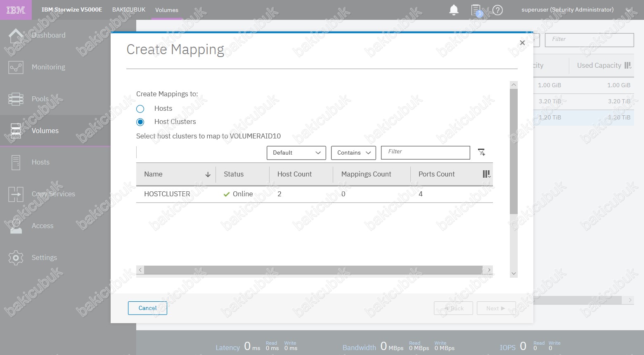Click the Volumes sidebar icon
644x355 pixels.
16,131
